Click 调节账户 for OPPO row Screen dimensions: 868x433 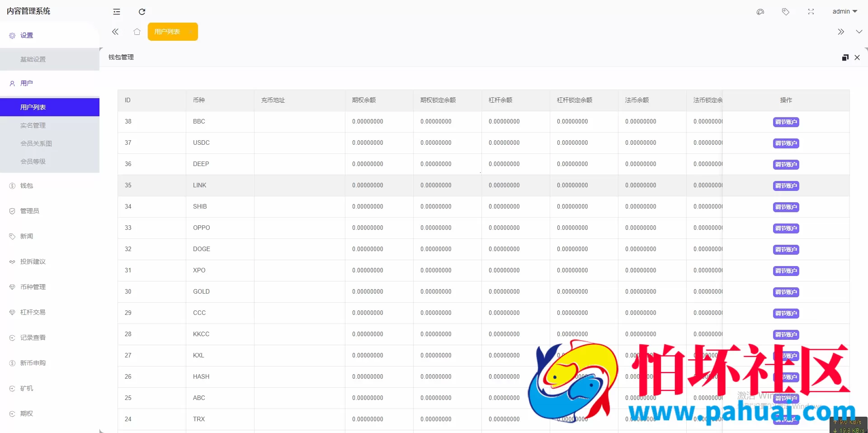786,228
